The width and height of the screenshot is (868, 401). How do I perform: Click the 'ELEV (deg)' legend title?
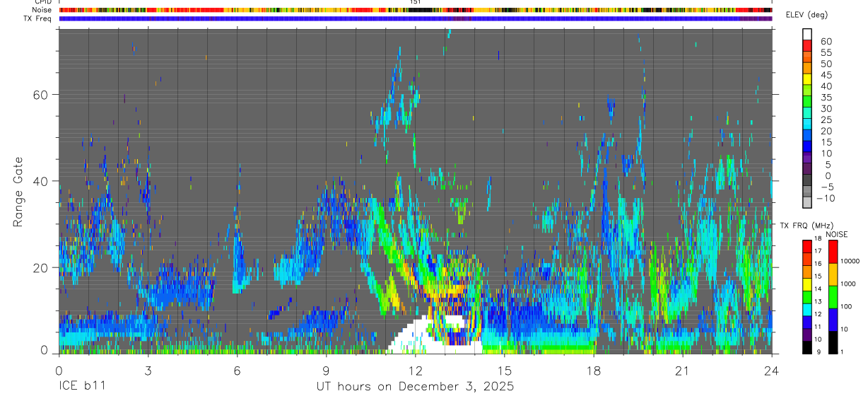pos(807,15)
